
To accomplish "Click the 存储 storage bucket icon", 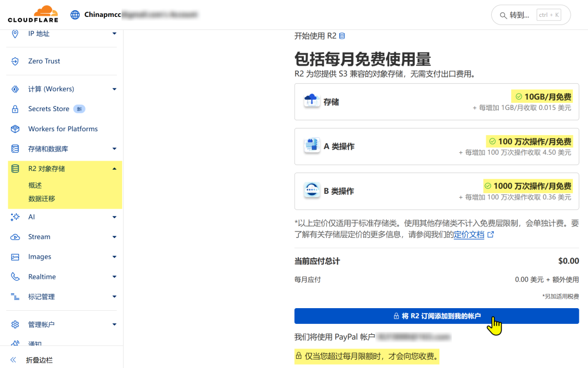I will 311,101.
